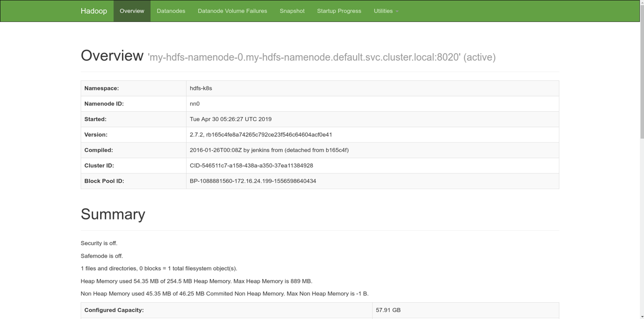Click the scrollbar down arrow
The height and width of the screenshot is (319, 644).
click(642, 316)
